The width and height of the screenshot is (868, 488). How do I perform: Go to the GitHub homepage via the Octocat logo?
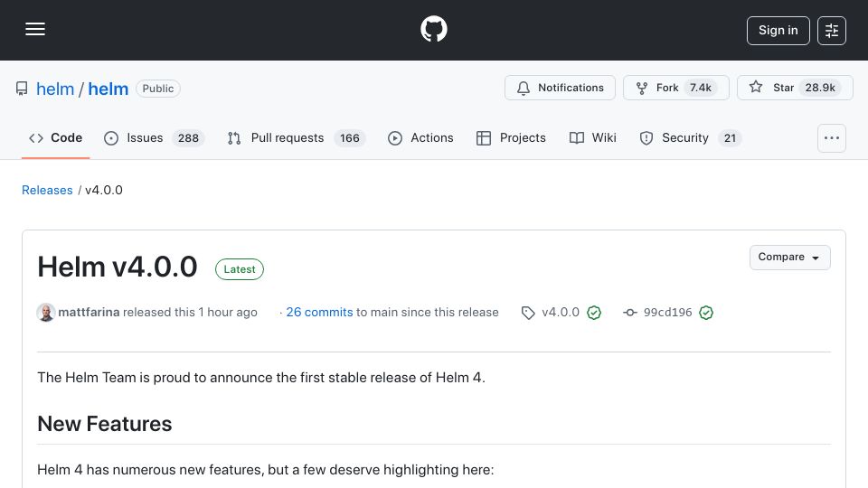[433, 29]
